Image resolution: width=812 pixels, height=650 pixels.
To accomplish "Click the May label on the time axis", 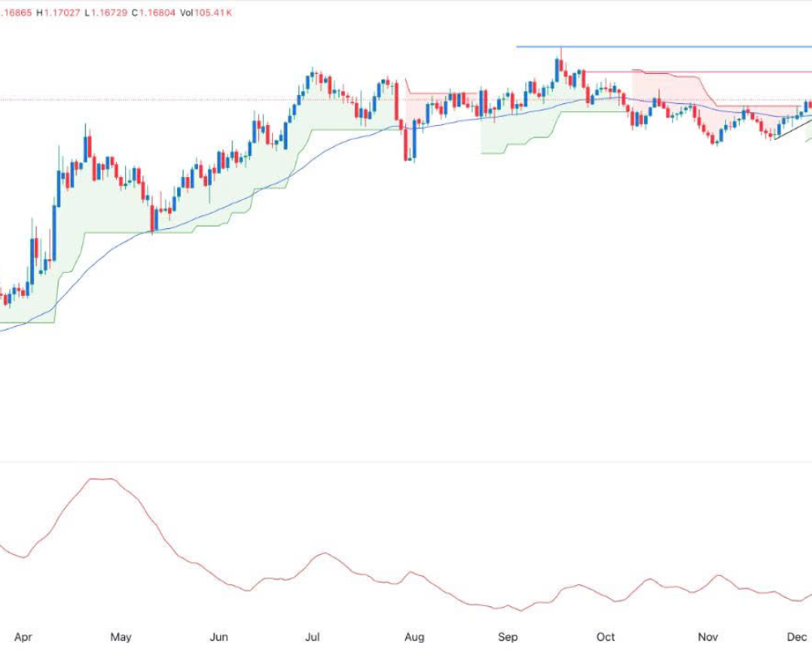I will [120, 637].
